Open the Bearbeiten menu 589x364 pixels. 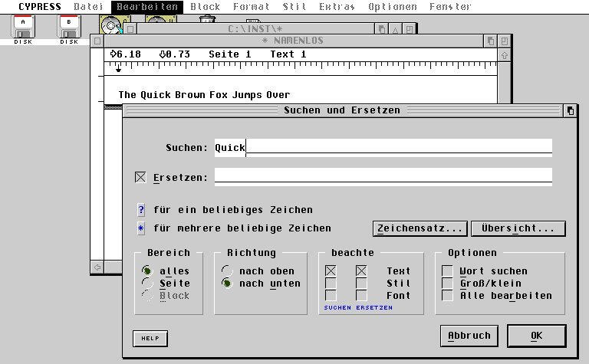click(x=148, y=7)
